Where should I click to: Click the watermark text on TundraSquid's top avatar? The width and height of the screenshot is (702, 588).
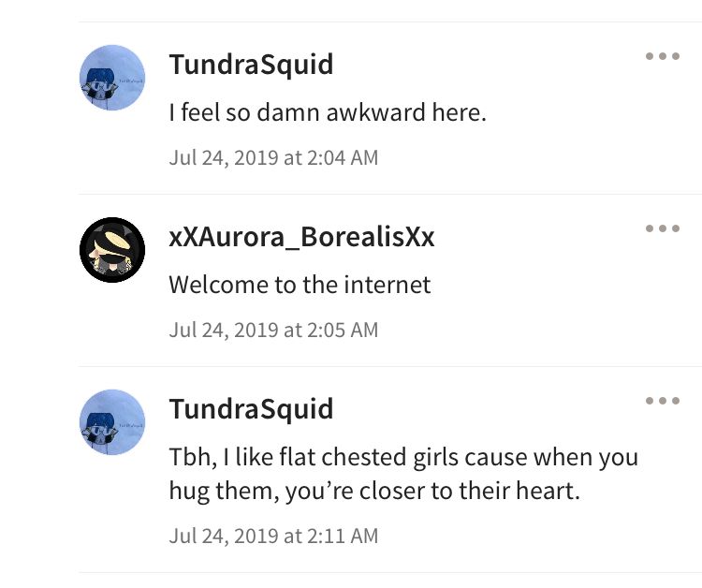click(x=131, y=81)
